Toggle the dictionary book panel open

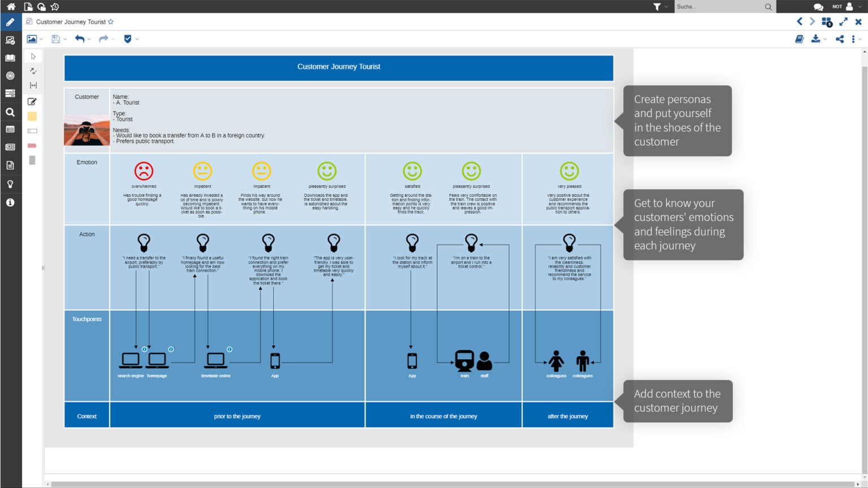(x=798, y=38)
